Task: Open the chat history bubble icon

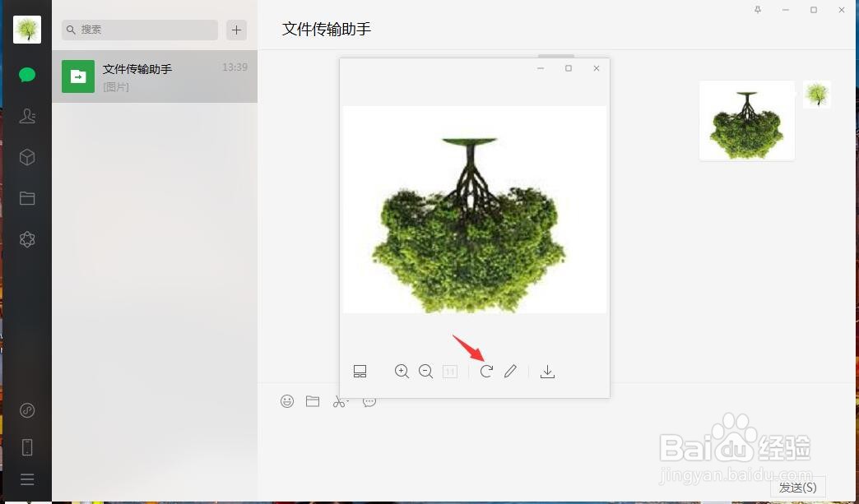Action: [369, 401]
